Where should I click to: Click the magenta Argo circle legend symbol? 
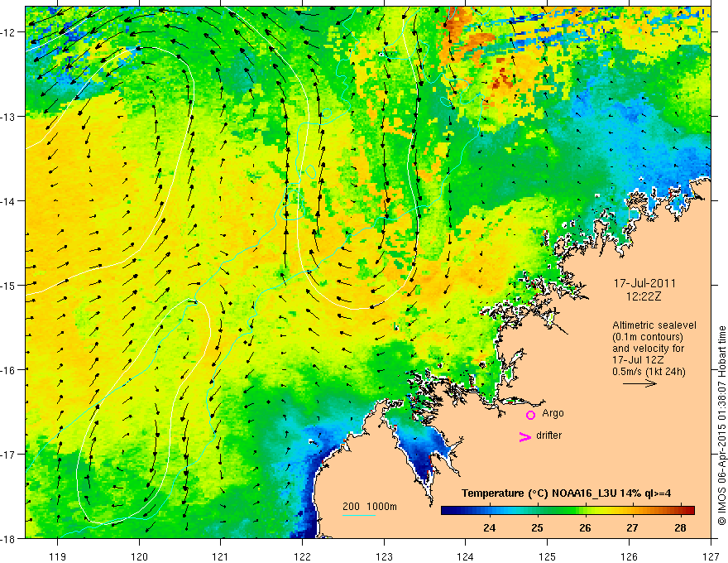pyautogui.click(x=530, y=415)
